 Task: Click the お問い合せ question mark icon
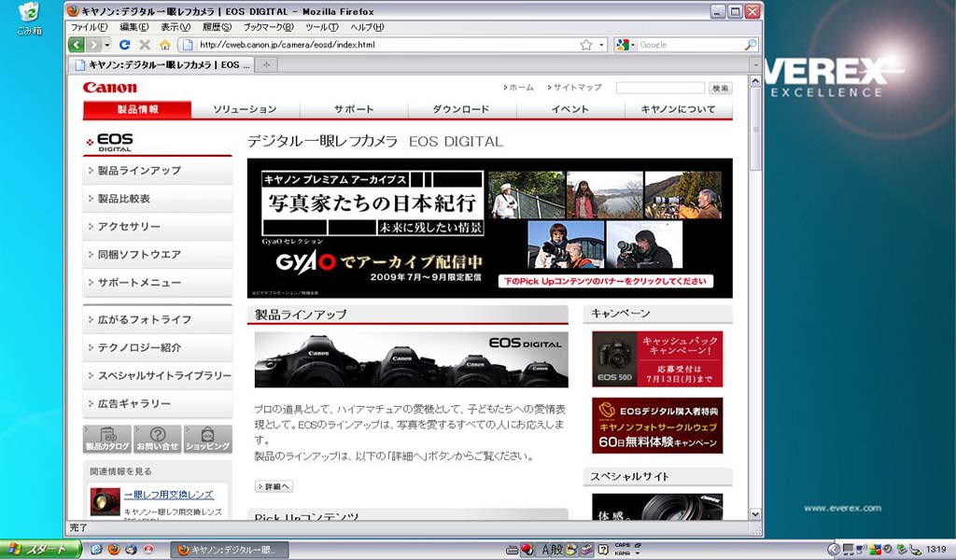pyautogui.click(x=157, y=439)
